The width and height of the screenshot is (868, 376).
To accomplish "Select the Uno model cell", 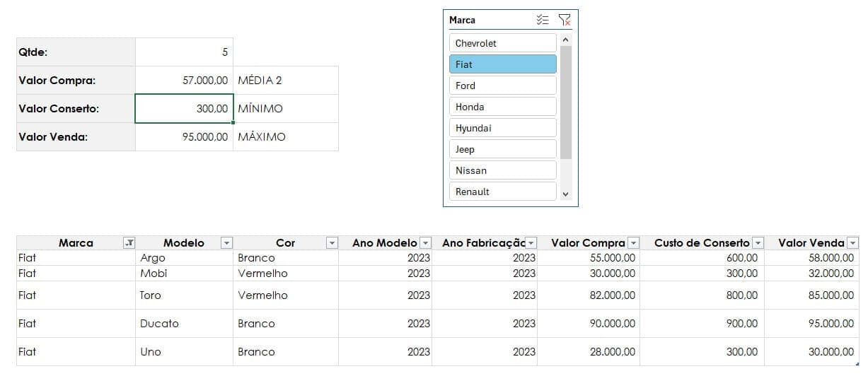I will [x=184, y=352].
